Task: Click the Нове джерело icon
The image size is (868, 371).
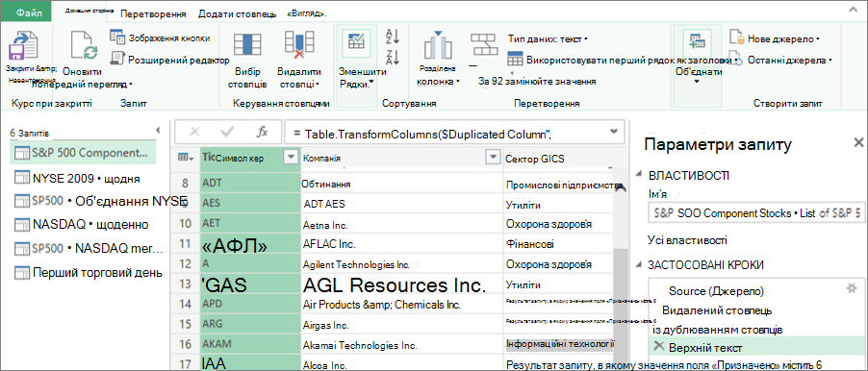Action: (x=736, y=38)
